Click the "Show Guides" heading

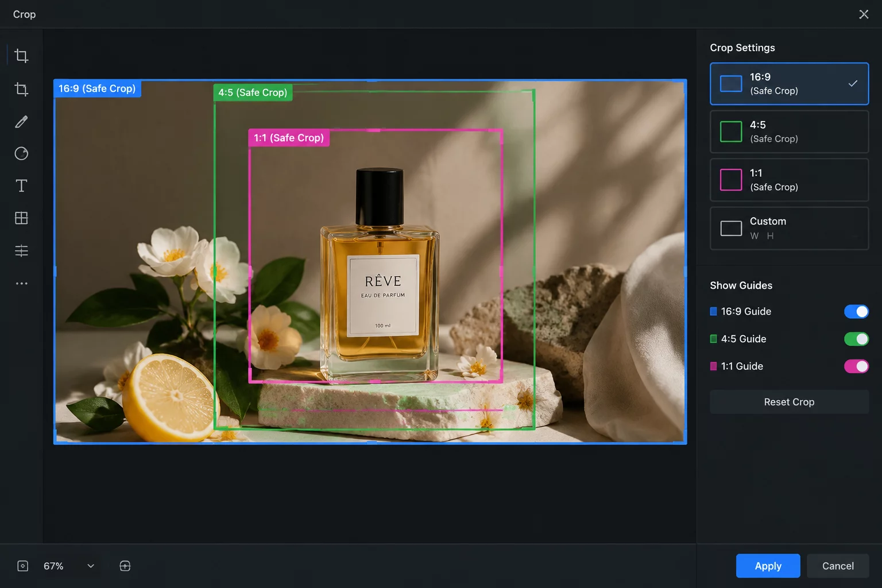coord(741,285)
